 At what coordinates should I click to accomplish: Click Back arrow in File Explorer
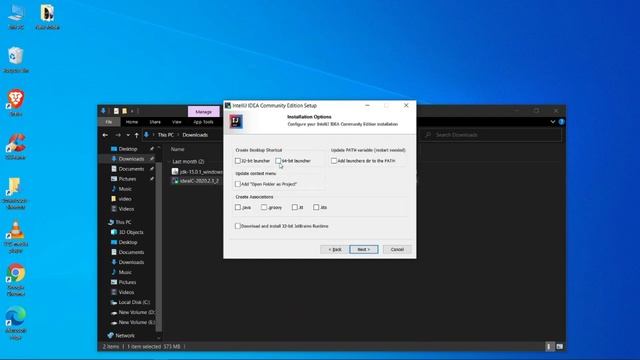(x=105, y=135)
